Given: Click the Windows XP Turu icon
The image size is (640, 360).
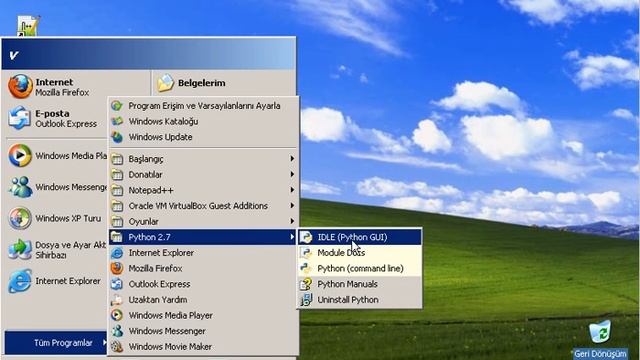Looking at the screenshot, I should click(x=20, y=218).
